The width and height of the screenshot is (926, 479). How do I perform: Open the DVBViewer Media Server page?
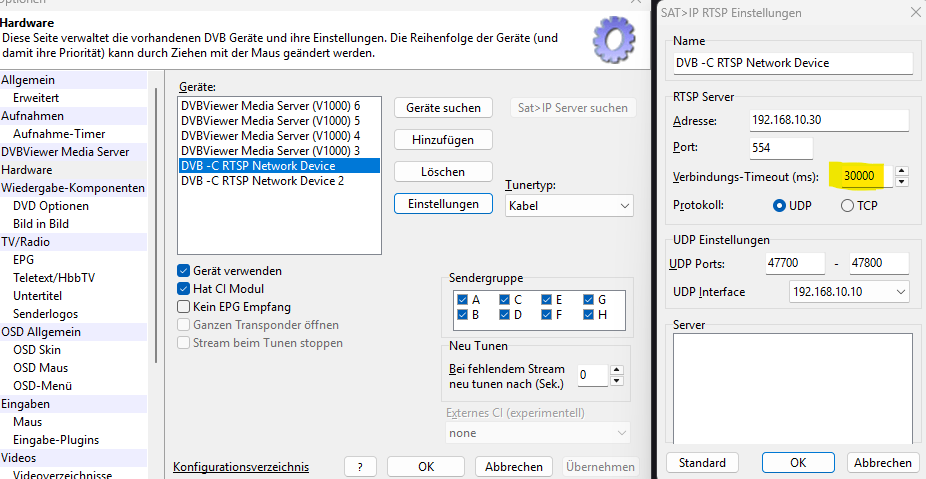[x=73, y=152]
